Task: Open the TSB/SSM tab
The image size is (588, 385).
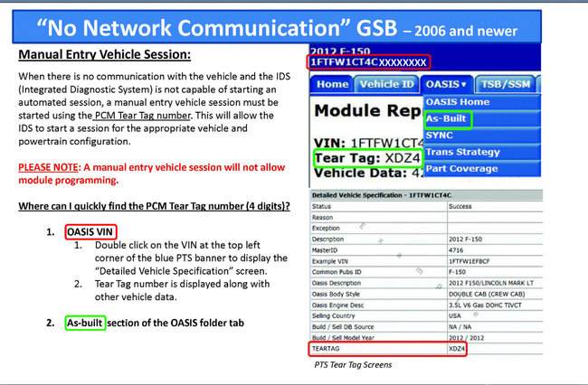Action: [x=505, y=84]
